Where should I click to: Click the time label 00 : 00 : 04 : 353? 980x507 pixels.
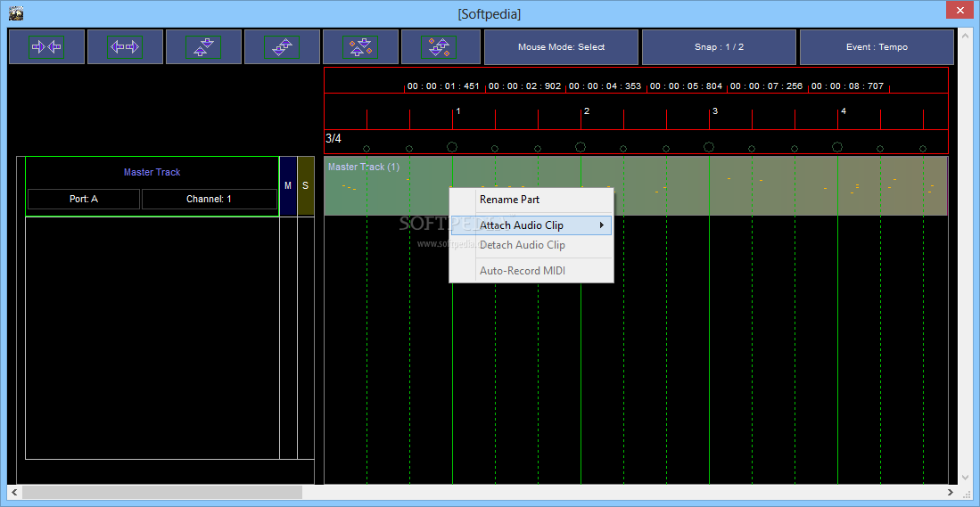[605, 86]
